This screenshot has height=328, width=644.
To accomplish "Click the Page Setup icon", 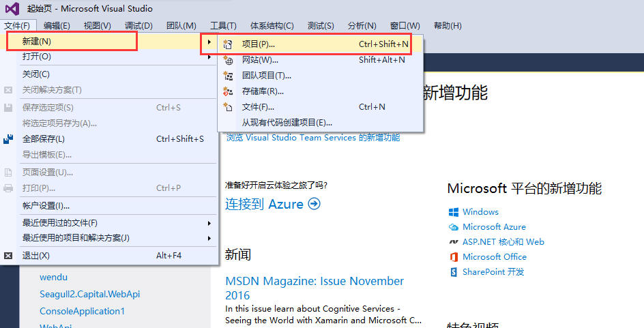I will coord(8,173).
